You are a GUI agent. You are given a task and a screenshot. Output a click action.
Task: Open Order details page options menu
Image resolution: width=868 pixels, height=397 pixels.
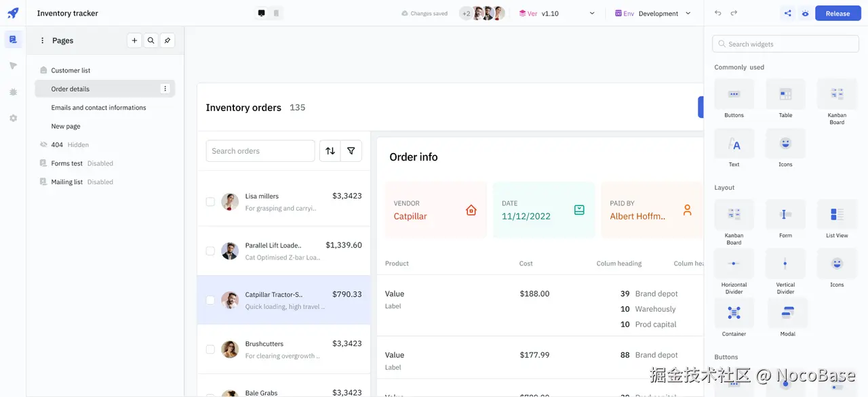(x=165, y=89)
